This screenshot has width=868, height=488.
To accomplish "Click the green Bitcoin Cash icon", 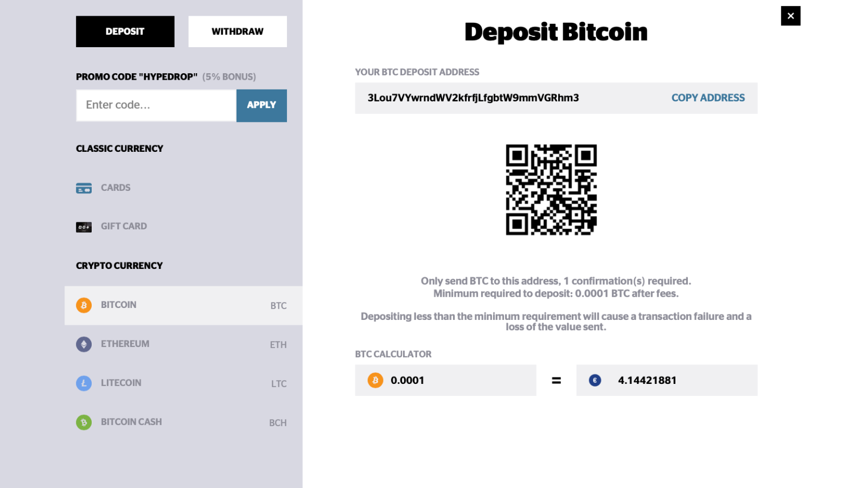I will coord(84,422).
